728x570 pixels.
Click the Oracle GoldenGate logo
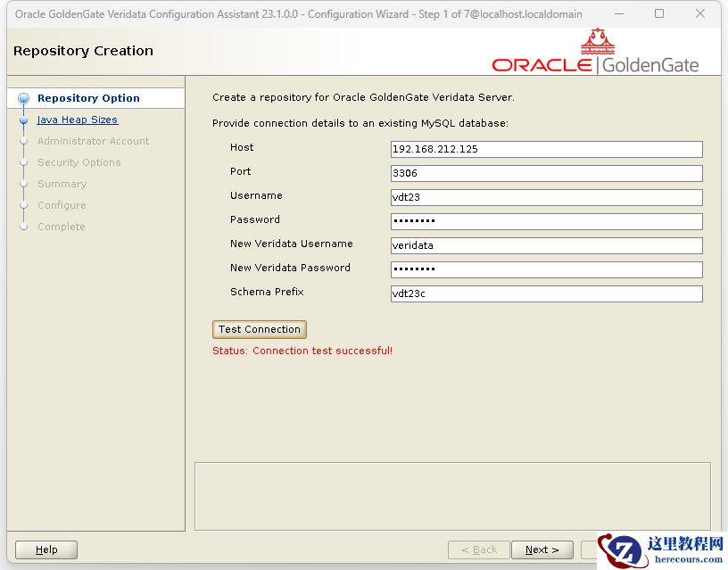click(595, 54)
